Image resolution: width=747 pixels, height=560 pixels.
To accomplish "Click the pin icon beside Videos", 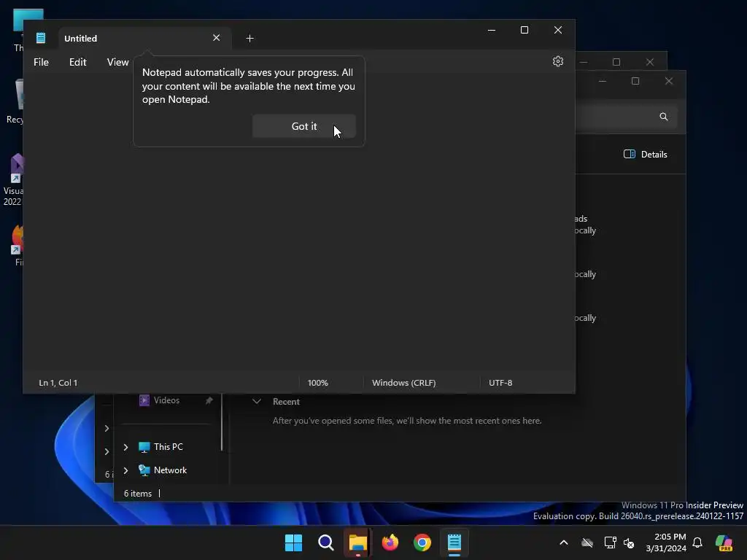I will (x=209, y=400).
